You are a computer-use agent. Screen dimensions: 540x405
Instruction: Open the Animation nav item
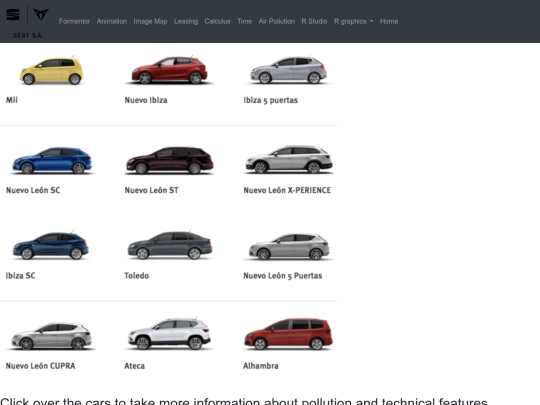pyautogui.click(x=112, y=21)
